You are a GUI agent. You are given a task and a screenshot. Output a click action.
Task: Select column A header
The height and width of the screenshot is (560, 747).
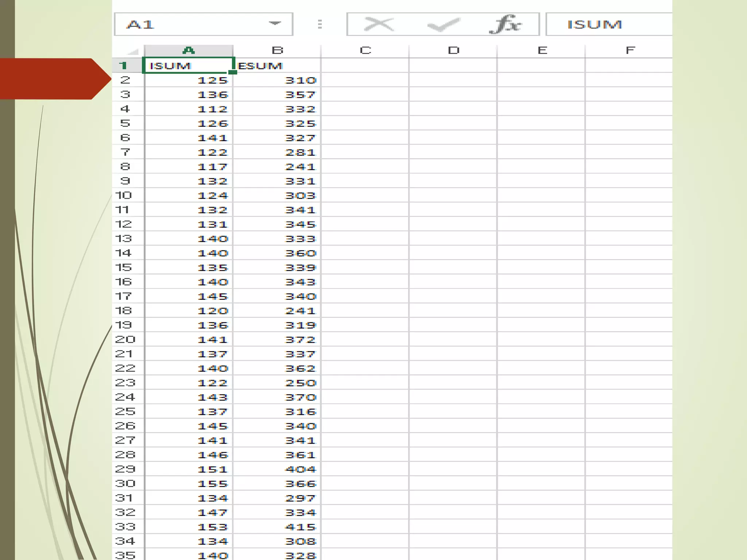[x=189, y=50]
